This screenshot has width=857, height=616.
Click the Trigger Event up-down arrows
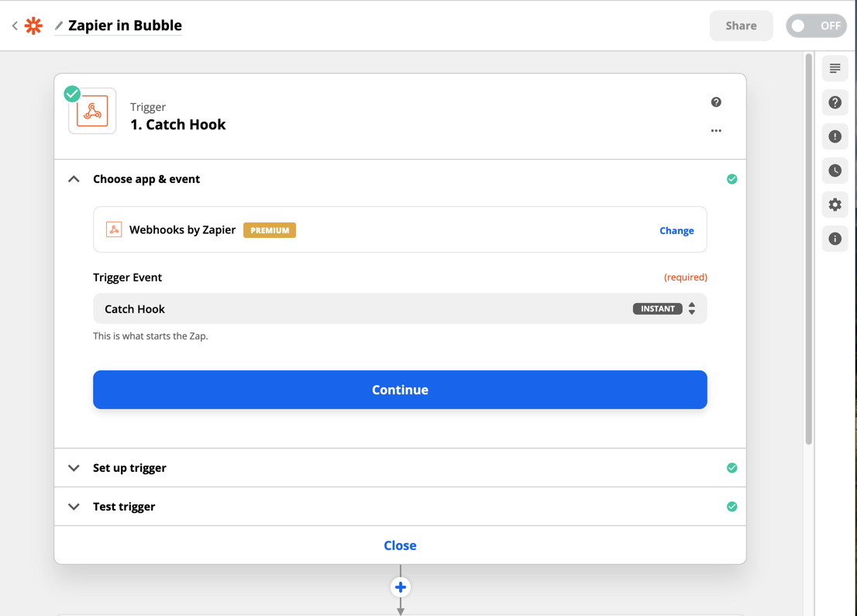692,309
